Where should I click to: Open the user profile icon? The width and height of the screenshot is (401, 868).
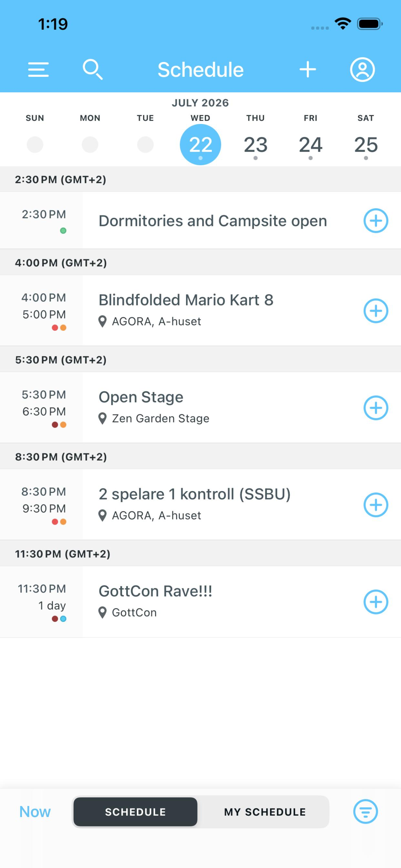pos(362,69)
